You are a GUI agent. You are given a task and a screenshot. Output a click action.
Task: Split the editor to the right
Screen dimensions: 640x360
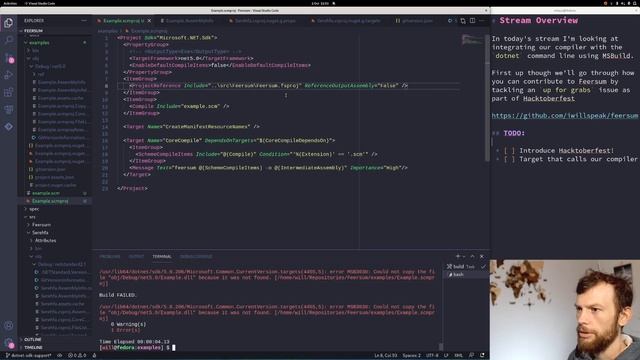(x=472, y=20)
